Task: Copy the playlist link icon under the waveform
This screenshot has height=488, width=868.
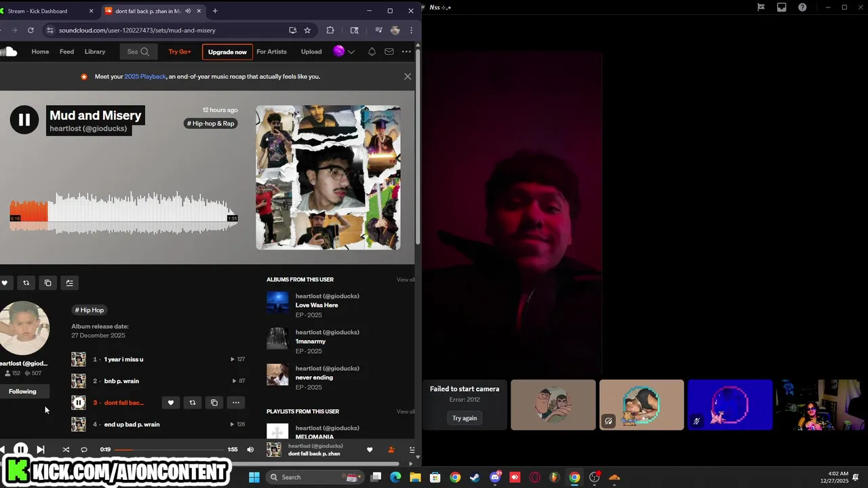Action: click(47, 283)
